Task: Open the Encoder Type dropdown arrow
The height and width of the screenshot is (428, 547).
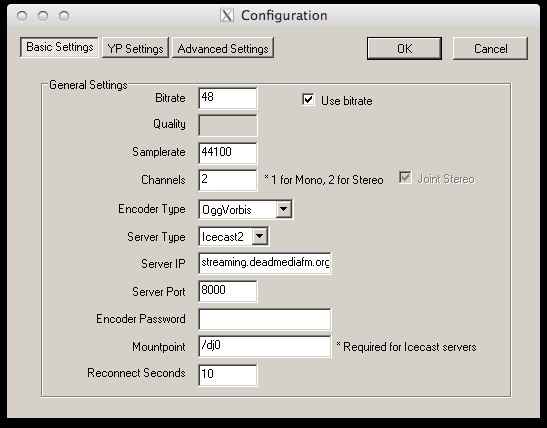Action: pos(284,209)
